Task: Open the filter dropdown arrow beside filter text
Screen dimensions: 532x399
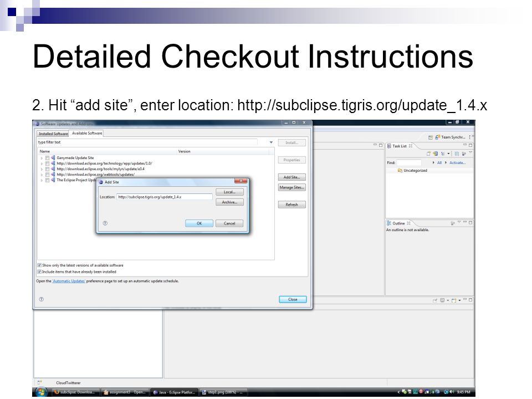Action: pos(271,142)
